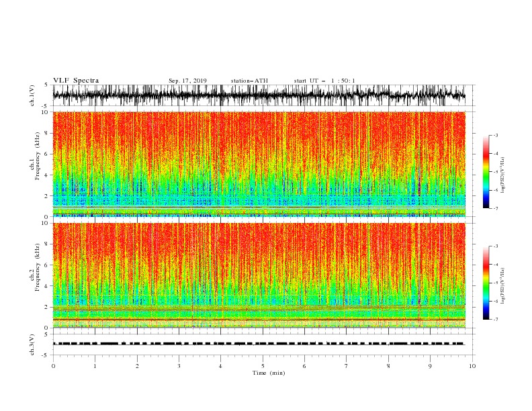Click the ch.1(V) waveform trace at top
The image size is (532, 411).
(x=259, y=95)
